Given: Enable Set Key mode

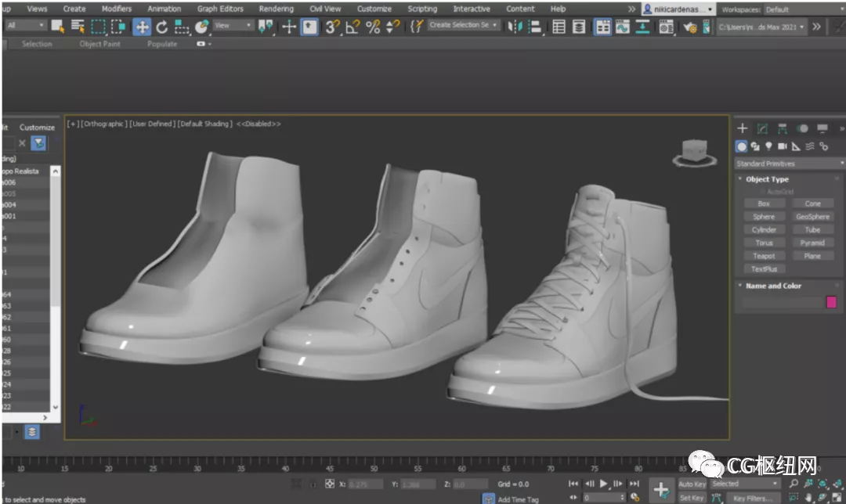Looking at the screenshot, I should point(691,498).
